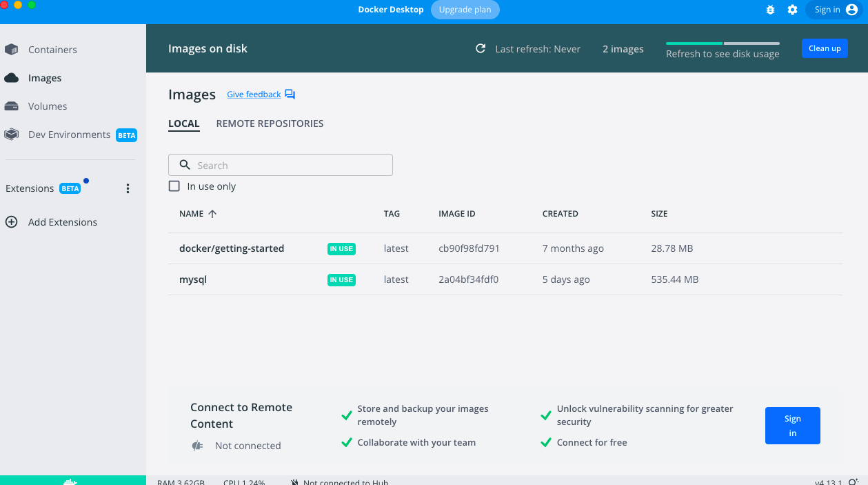Select the Images cloud icon
This screenshot has width=868, height=485.
click(11, 78)
